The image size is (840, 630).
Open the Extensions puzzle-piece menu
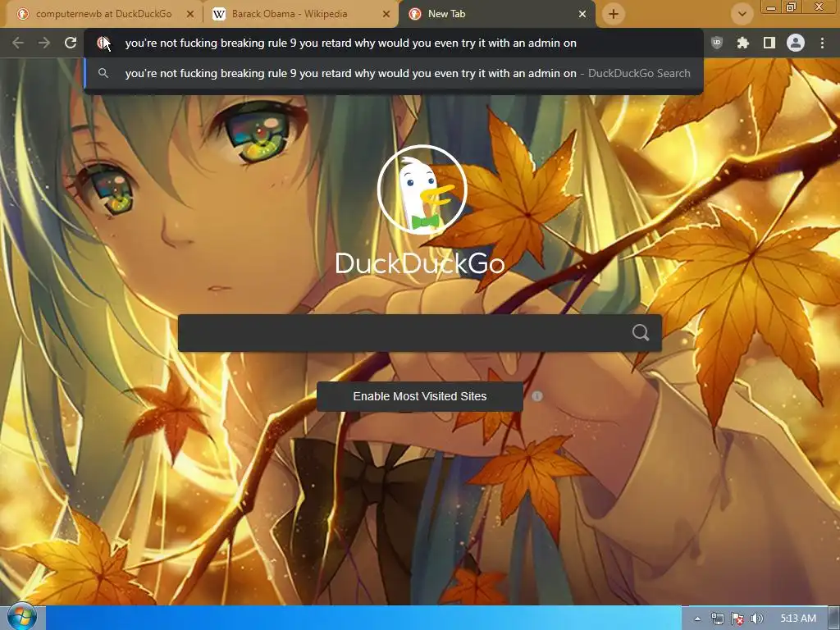tap(742, 43)
